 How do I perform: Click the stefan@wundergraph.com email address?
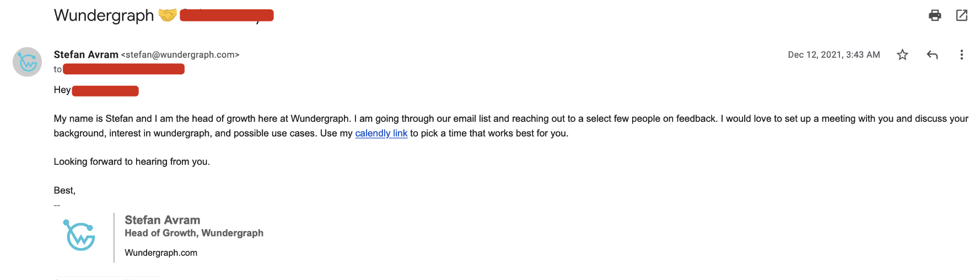[x=180, y=55]
